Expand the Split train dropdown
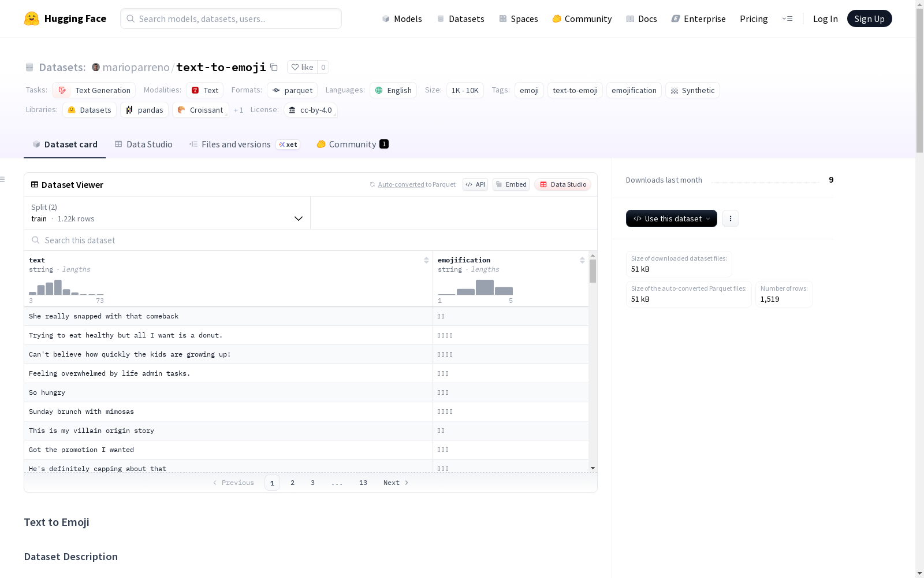Viewport: 924px width, 578px height. [x=167, y=213]
